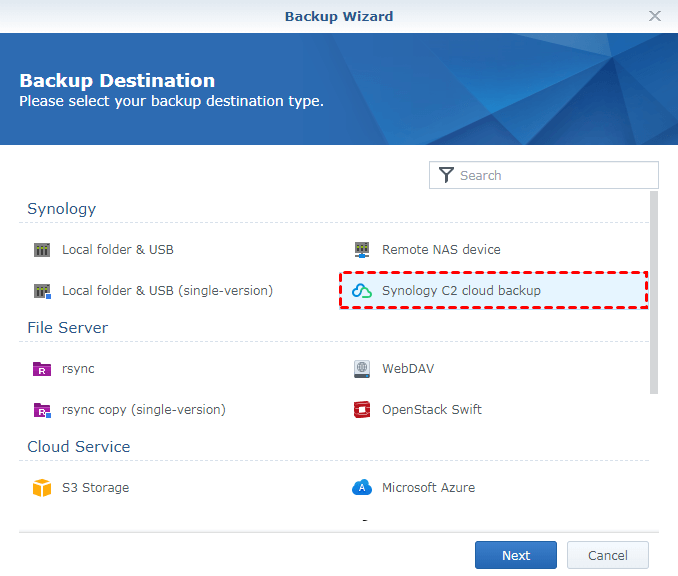This screenshot has height=576, width=678.
Task: Choose the OpenStack Swift destination label
Action: point(431,410)
